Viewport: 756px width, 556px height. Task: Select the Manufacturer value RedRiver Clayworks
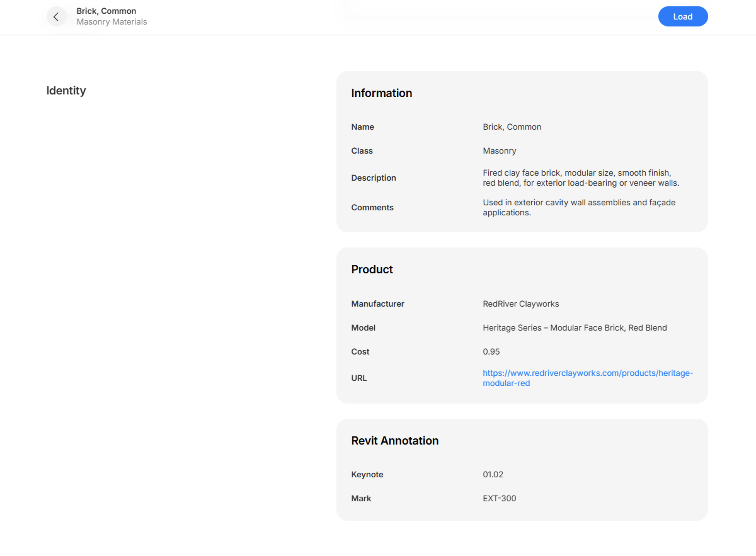pos(520,304)
